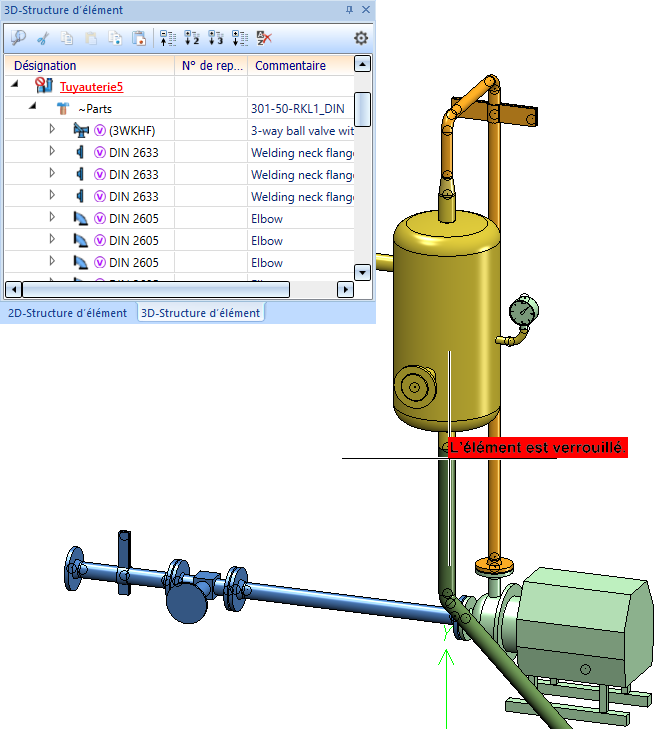Click vertical scrollbar down arrow

[362, 272]
